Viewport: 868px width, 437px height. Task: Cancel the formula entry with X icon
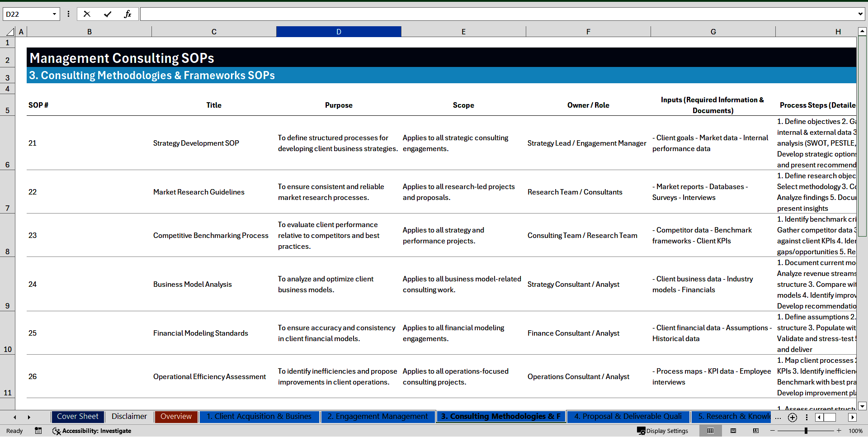click(x=87, y=14)
